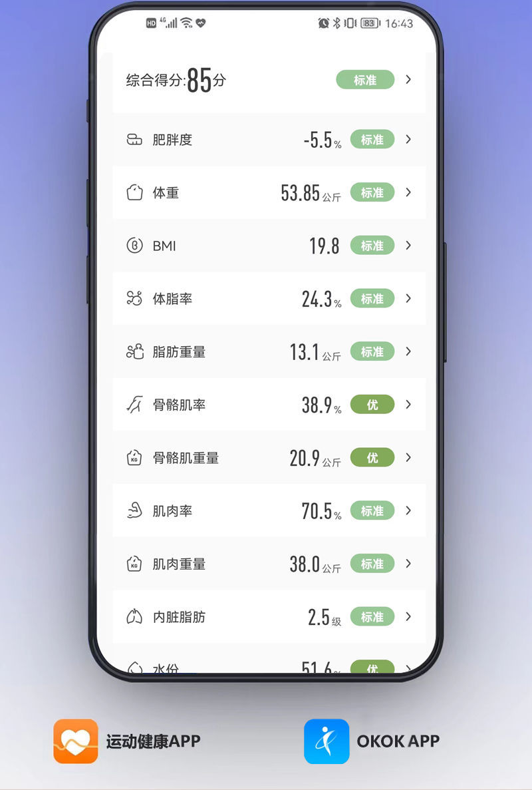Image resolution: width=532 pixels, height=790 pixels.
Task: Tap the 肌肉率 muscle arm icon
Action: point(134,511)
